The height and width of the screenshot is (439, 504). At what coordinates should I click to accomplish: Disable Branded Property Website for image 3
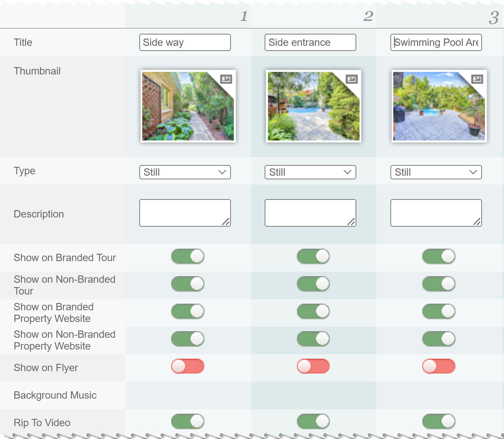pyautogui.click(x=438, y=311)
